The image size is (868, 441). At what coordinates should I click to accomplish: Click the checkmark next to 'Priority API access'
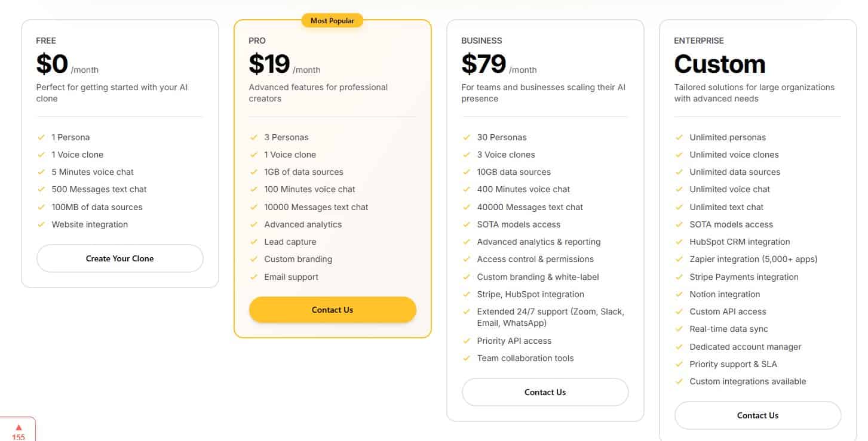click(467, 341)
